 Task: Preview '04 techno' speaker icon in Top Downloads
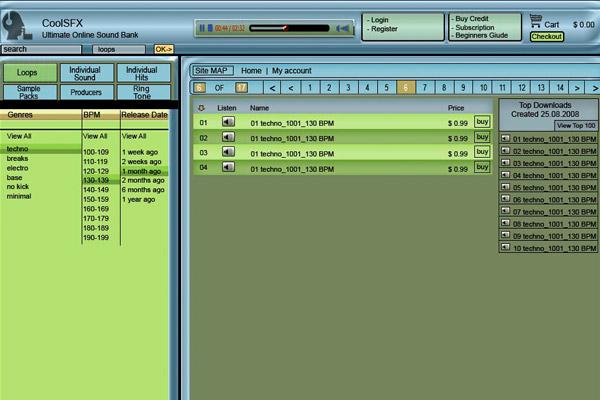tap(505, 175)
